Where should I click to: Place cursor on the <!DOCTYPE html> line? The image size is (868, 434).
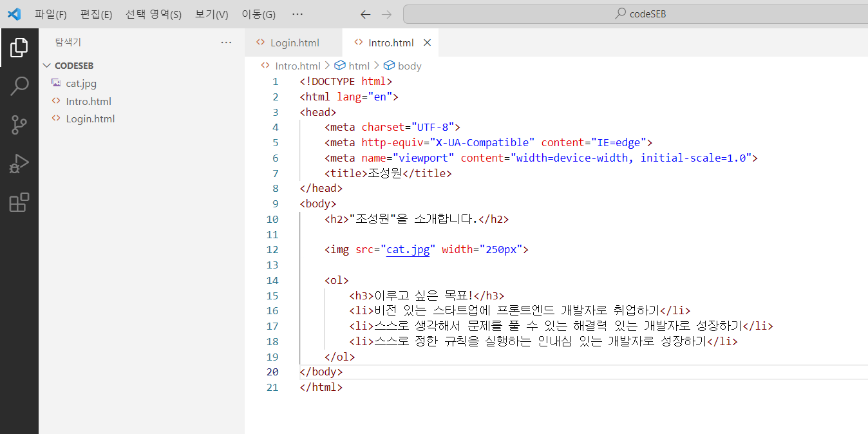coord(346,81)
